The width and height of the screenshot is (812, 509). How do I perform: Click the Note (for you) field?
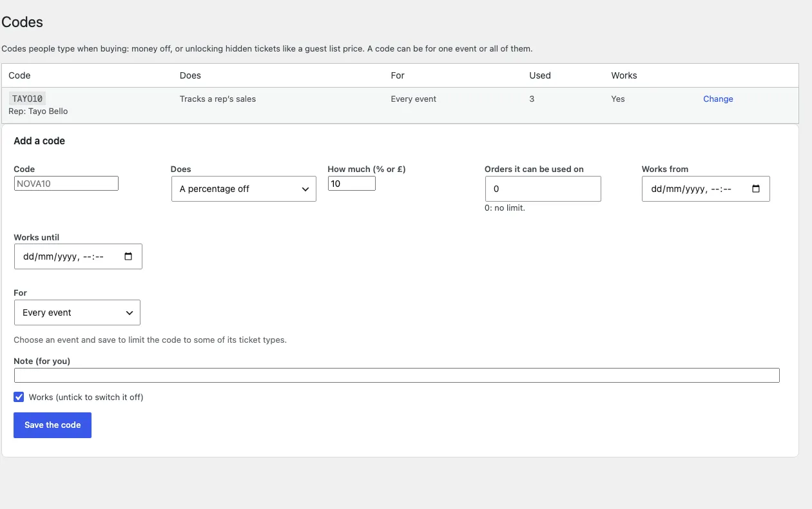(397, 375)
